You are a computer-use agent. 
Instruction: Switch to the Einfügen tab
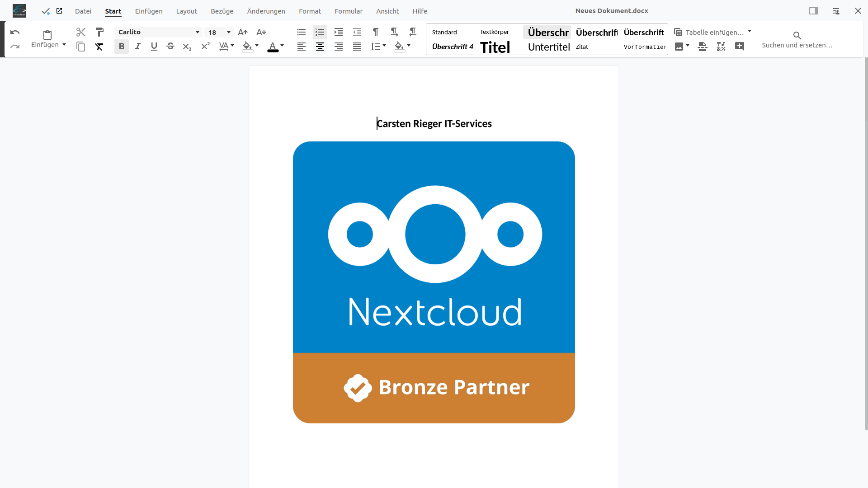149,11
